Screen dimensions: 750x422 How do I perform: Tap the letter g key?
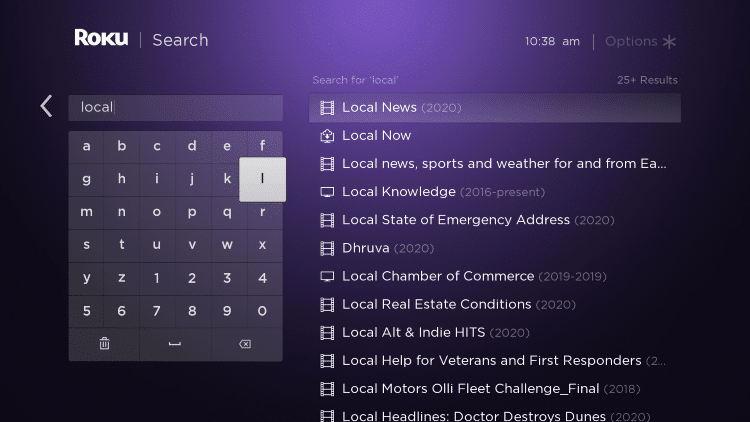(x=86, y=179)
